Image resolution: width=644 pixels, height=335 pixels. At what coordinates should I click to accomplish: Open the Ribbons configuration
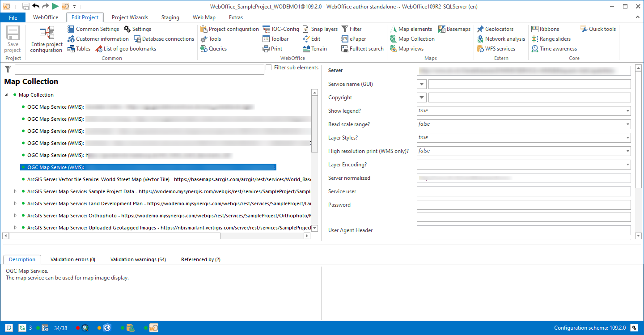(549, 29)
